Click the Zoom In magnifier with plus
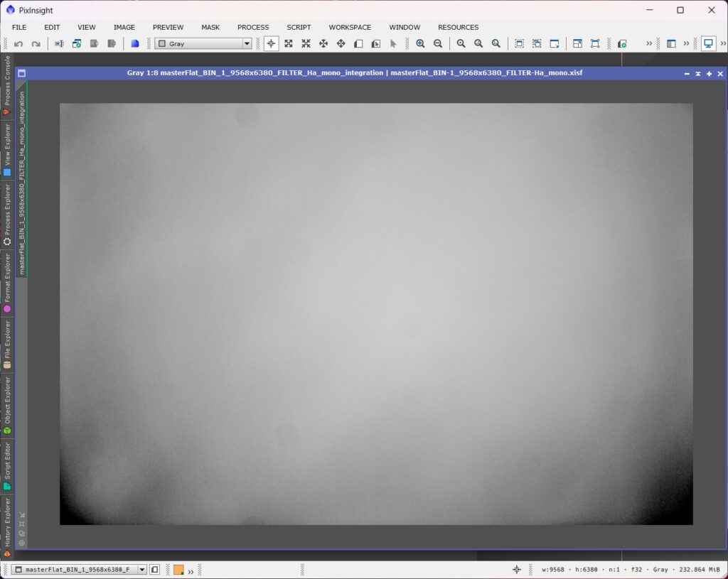This screenshot has height=579, width=728. pyautogui.click(x=420, y=43)
